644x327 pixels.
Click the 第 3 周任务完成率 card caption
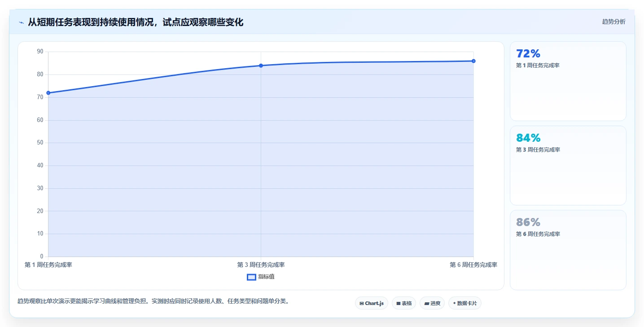[538, 150]
